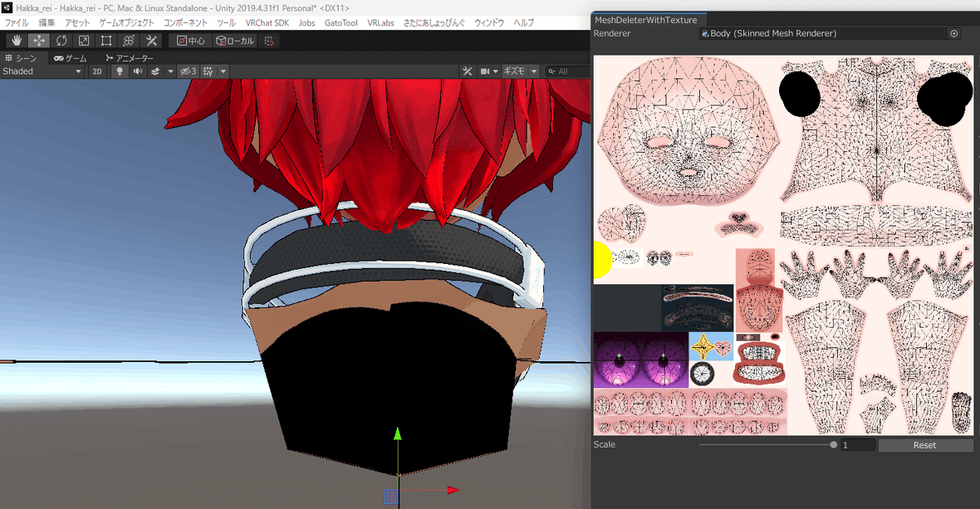Screen dimensions: 980x509
Task: Click the teeth mouth texture region
Action: (759, 361)
